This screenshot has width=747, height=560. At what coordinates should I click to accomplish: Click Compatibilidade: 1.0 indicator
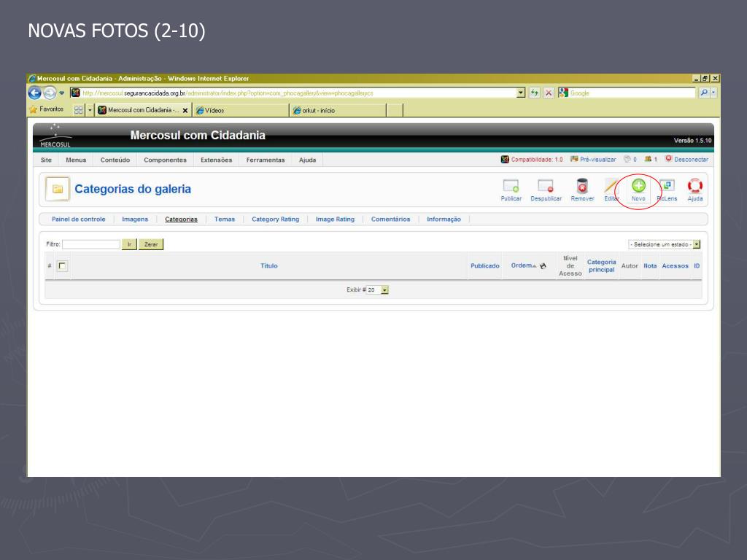tap(532, 159)
